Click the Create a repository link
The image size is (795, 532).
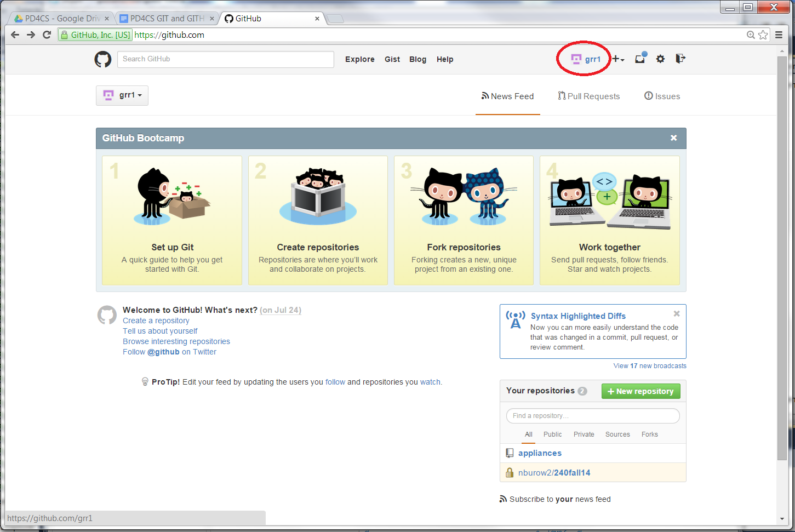pos(156,321)
